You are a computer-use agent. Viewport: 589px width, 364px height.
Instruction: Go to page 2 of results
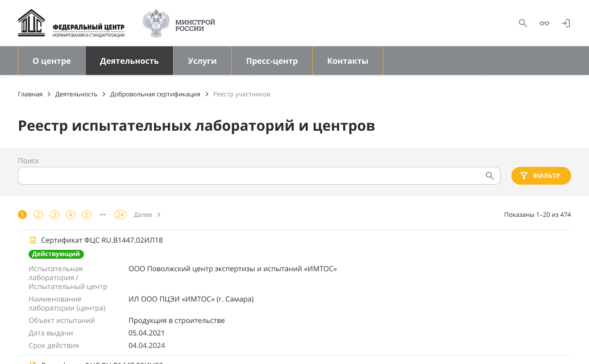tap(38, 215)
